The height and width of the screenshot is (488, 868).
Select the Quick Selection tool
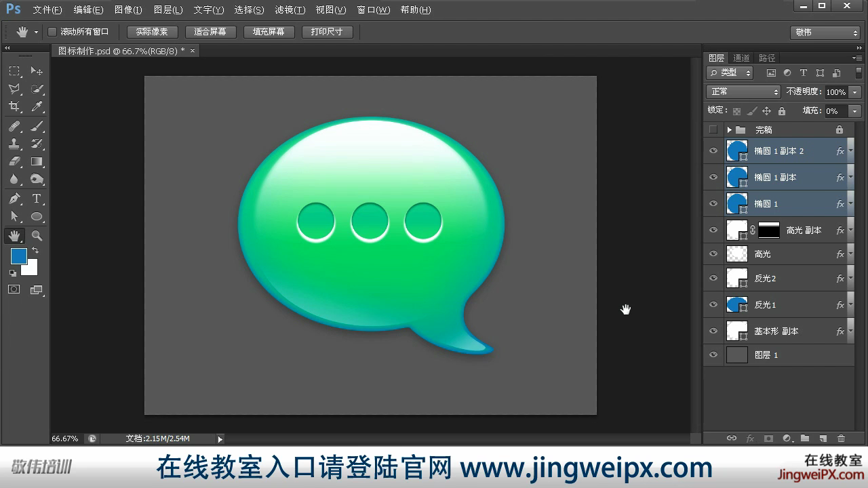37,89
